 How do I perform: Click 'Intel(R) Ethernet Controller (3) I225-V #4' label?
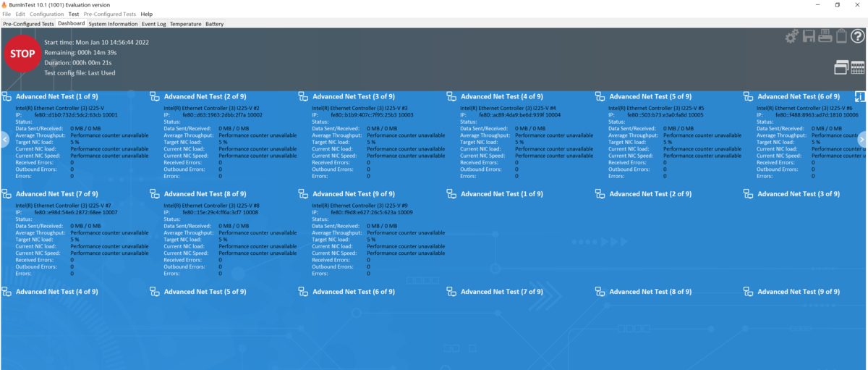pyautogui.click(x=508, y=108)
